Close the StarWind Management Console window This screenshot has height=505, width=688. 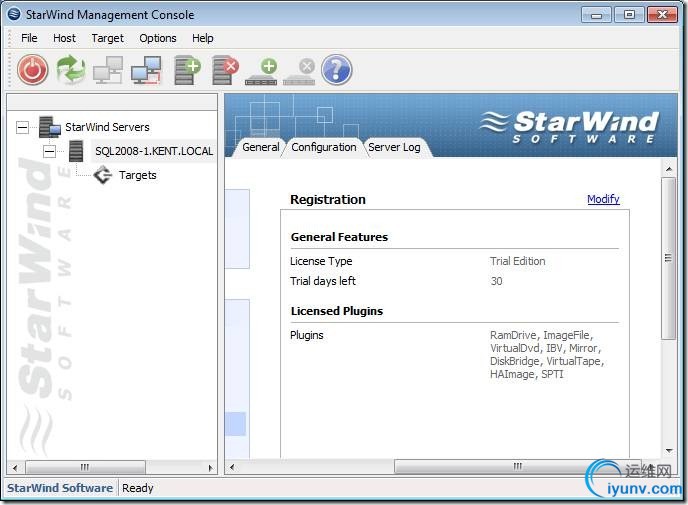pyautogui.click(x=663, y=15)
